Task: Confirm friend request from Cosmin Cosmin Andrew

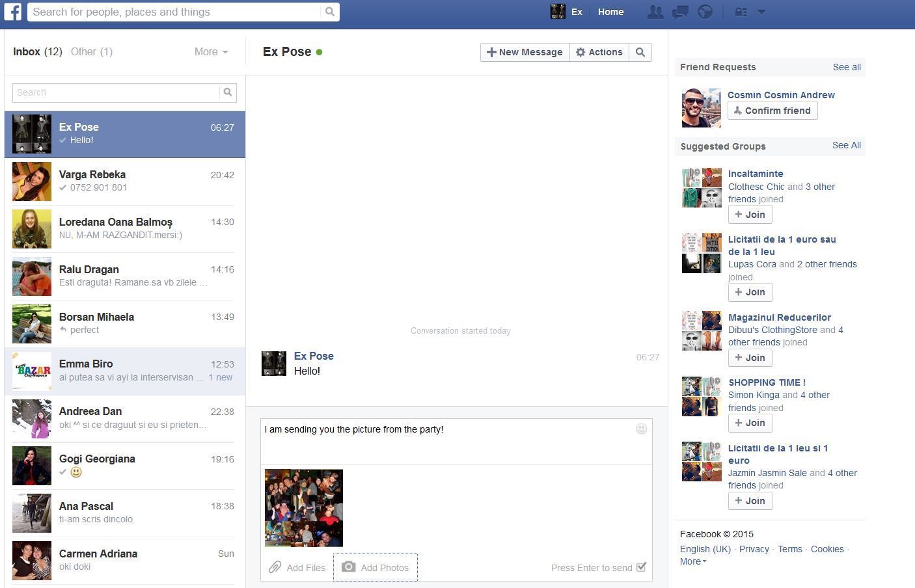Action: coord(772,111)
